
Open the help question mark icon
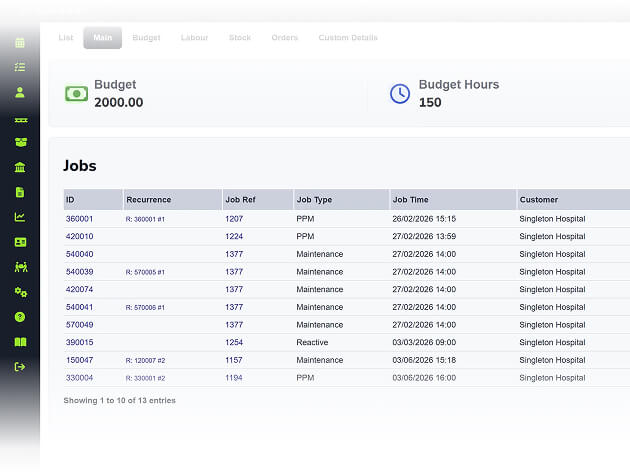click(x=20, y=317)
